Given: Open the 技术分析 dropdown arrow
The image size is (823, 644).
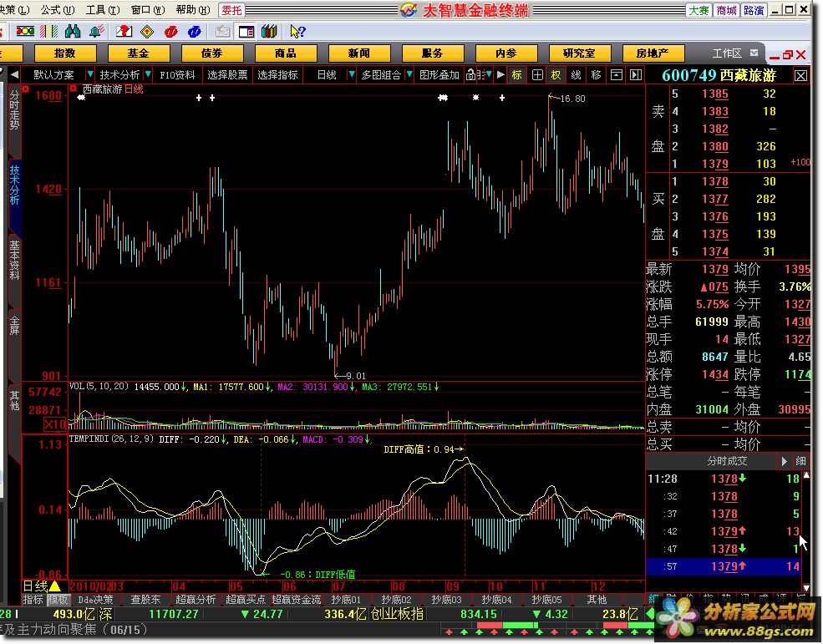Looking at the screenshot, I should click(148, 75).
